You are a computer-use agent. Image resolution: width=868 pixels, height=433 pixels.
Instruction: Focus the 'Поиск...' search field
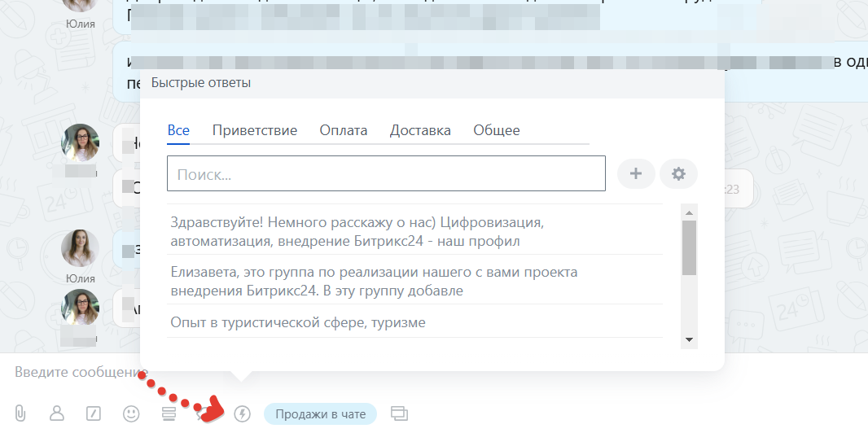point(387,173)
